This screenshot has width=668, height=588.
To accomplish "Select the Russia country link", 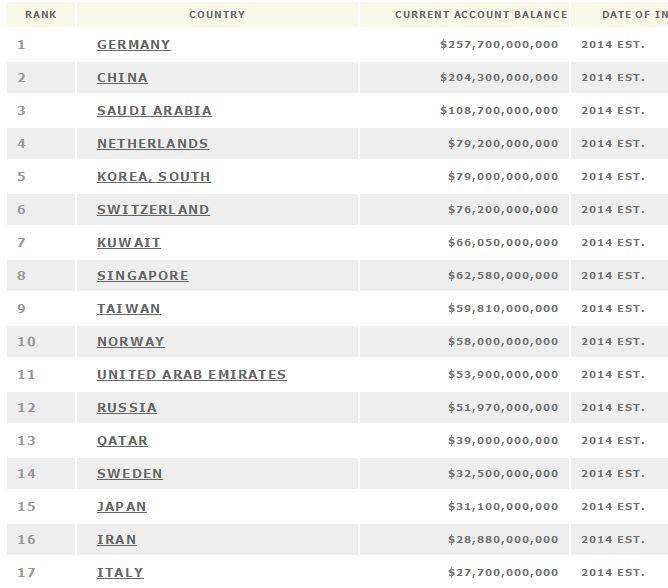I will pyautogui.click(x=127, y=408).
